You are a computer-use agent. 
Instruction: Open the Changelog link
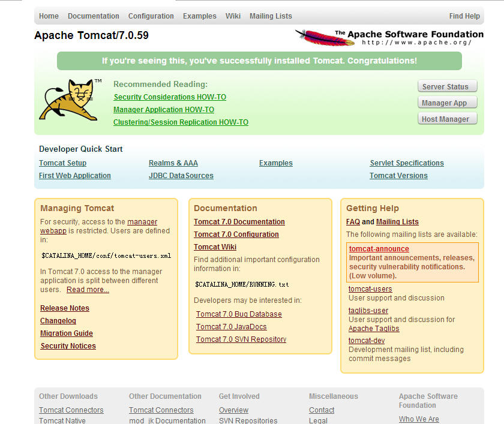[x=58, y=321]
